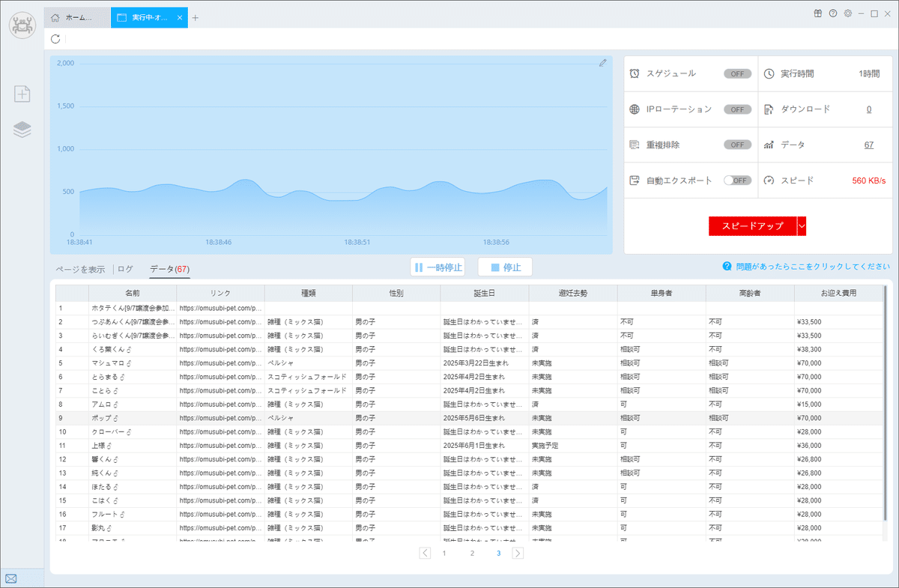Click the リンク column header
899x588 pixels.
click(x=220, y=293)
